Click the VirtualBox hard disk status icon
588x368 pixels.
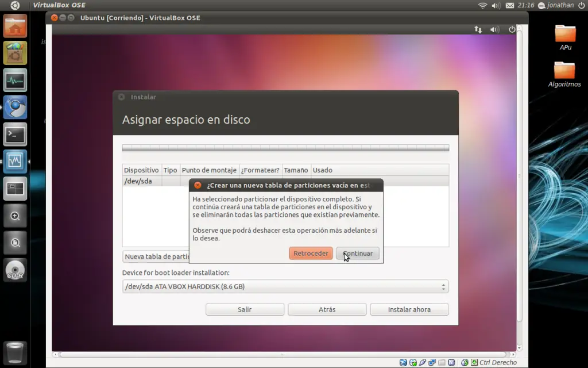(x=403, y=362)
